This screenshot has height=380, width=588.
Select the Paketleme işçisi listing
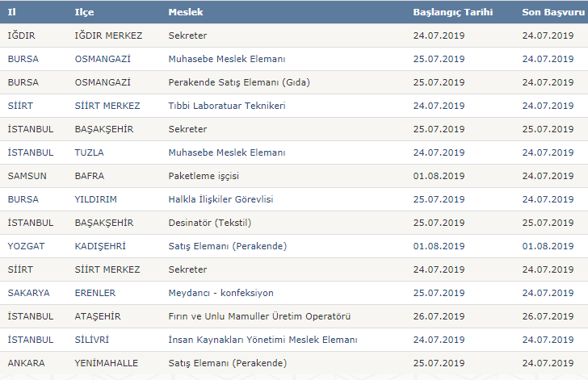pos(204,176)
